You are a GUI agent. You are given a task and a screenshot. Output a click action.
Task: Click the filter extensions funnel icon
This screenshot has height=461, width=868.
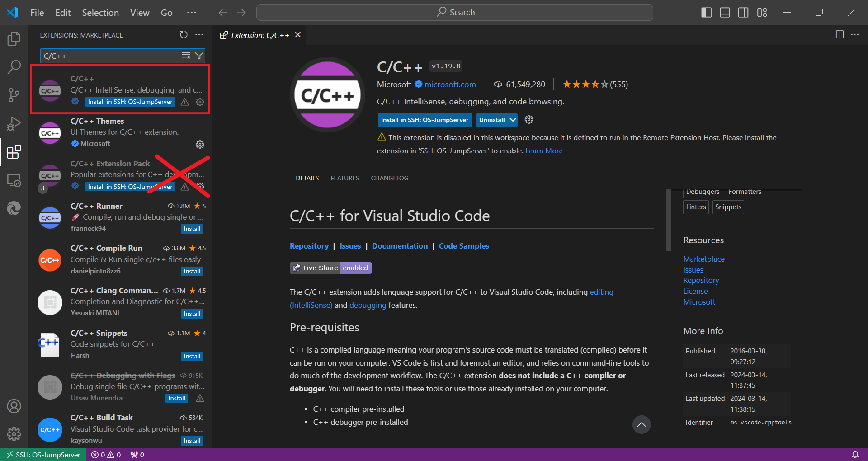[x=199, y=56]
